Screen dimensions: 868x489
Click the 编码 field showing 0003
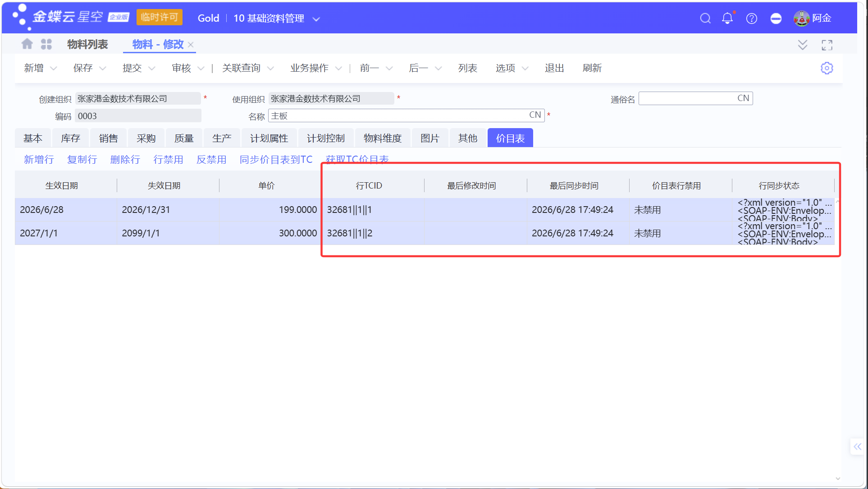point(138,116)
